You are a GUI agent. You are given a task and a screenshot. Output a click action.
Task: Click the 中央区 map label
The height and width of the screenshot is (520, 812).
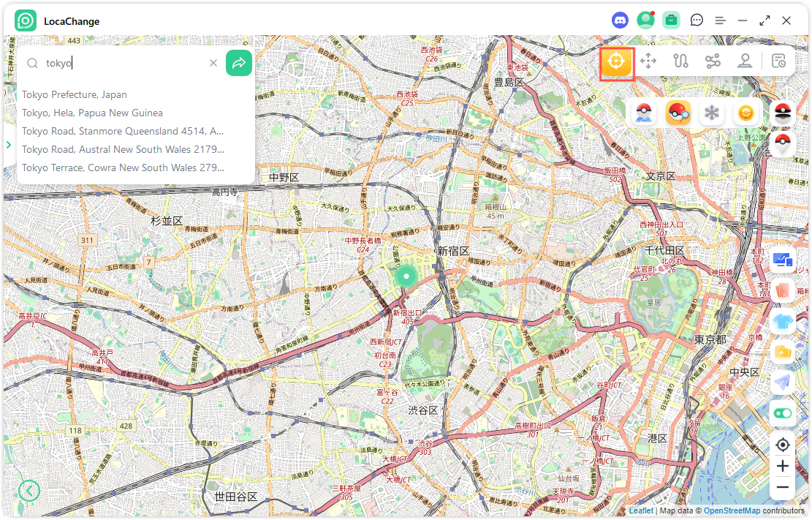(744, 372)
